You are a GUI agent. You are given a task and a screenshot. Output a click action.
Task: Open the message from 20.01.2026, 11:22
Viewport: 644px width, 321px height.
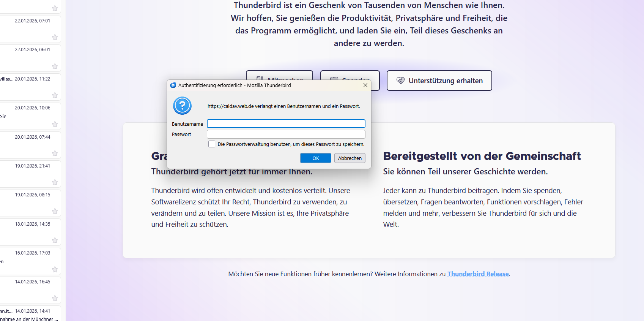pyautogui.click(x=30, y=87)
